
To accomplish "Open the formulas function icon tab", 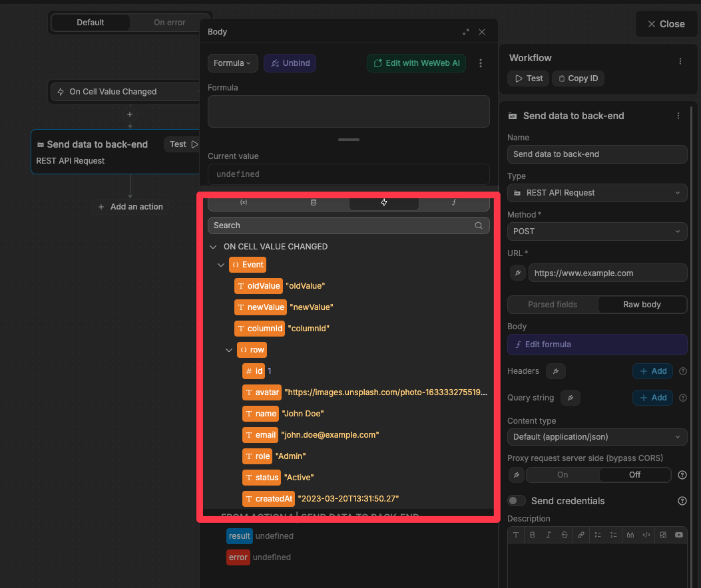I will 454,202.
